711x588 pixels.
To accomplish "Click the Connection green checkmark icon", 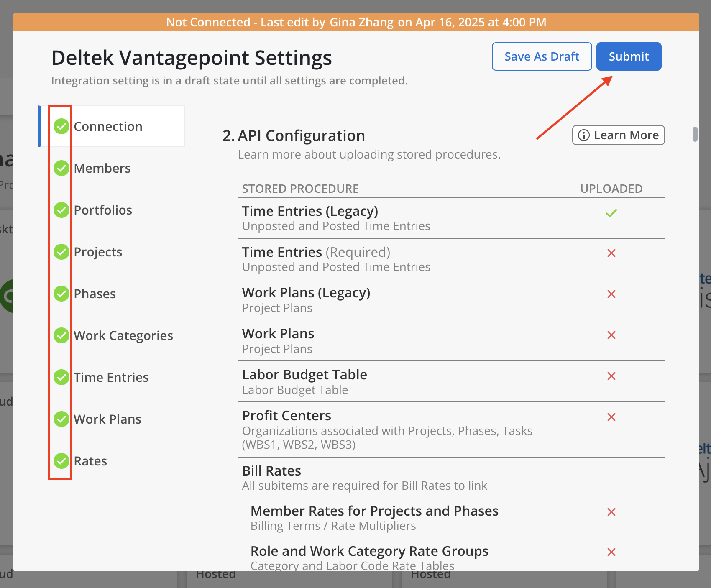I will click(61, 126).
